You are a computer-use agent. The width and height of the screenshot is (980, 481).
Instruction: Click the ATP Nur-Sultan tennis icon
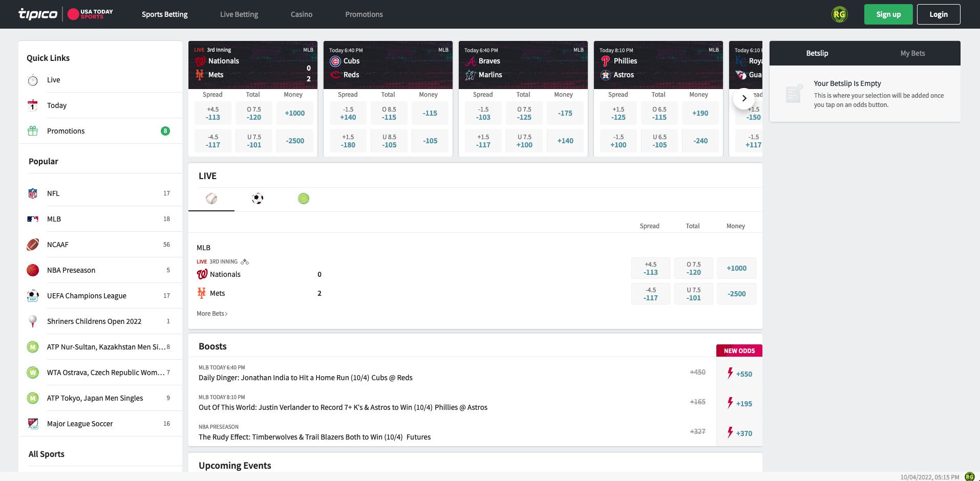(x=33, y=347)
